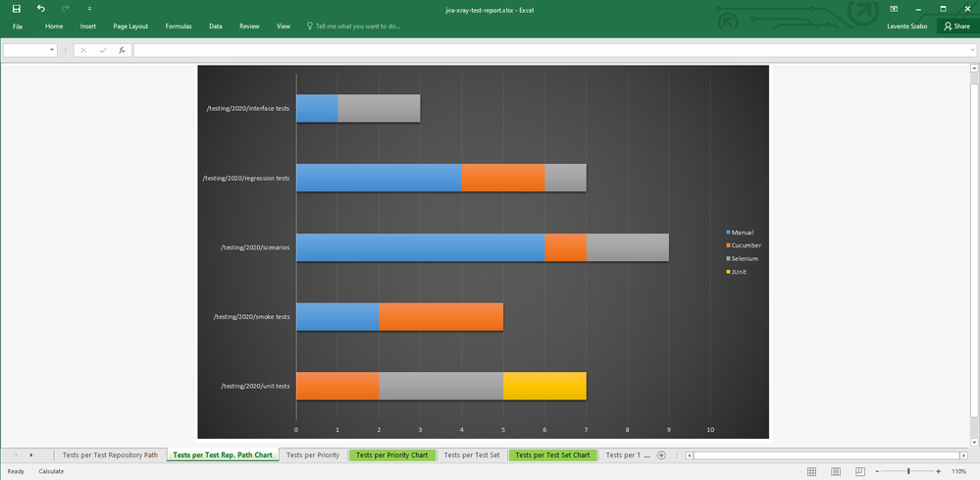Click the Tell me lightbulb icon
This screenshot has height=480, width=980.
pyautogui.click(x=309, y=27)
